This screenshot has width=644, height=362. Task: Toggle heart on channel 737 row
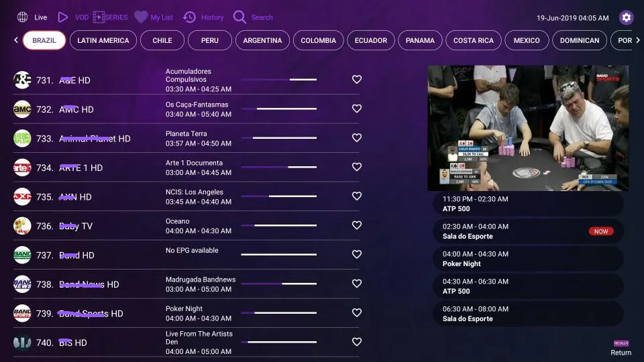357,254
